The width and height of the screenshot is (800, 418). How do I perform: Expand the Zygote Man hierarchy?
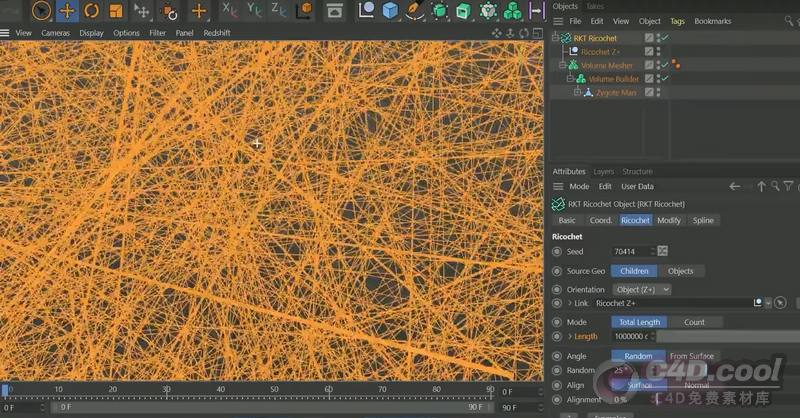coord(578,92)
